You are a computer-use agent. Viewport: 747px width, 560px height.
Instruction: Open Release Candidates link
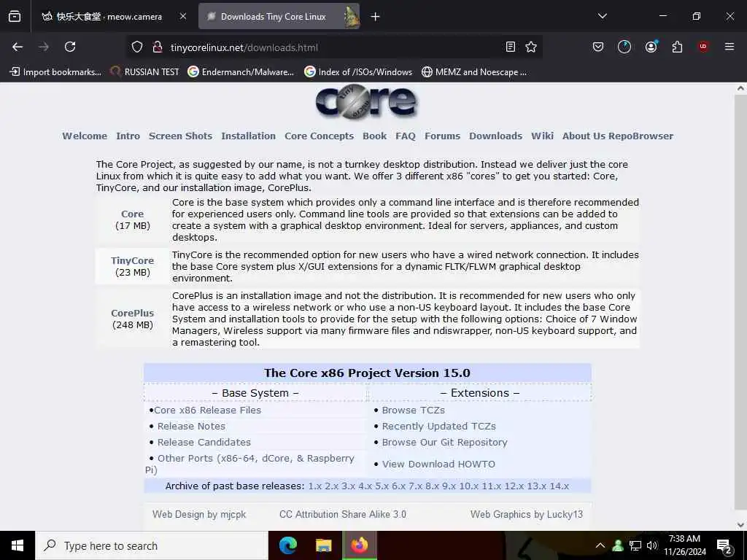[204, 443]
